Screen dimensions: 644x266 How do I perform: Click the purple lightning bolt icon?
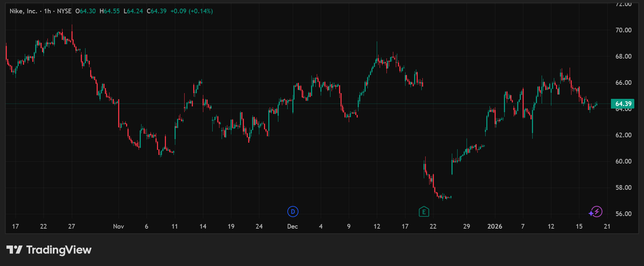(597, 212)
